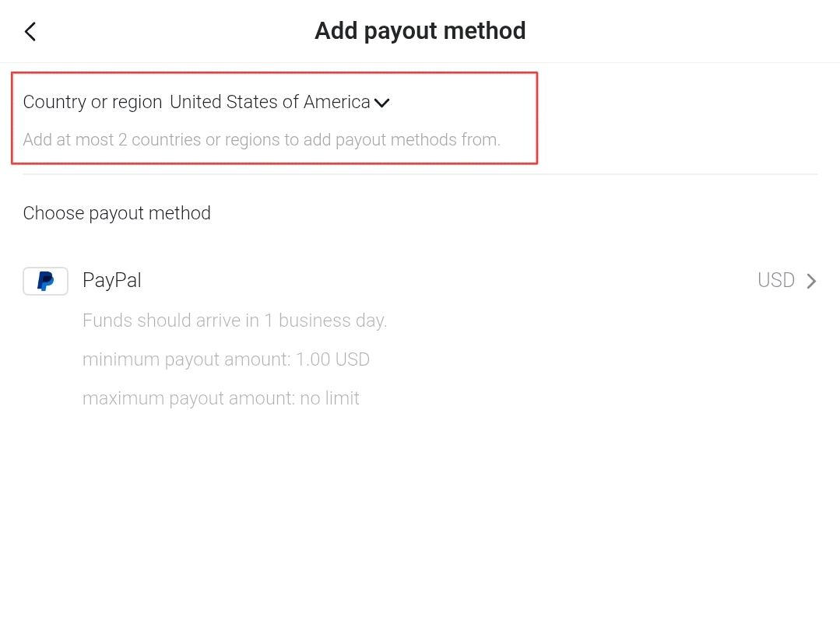Click the Choose payout method heading
The width and height of the screenshot is (840, 641).
coord(117,213)
